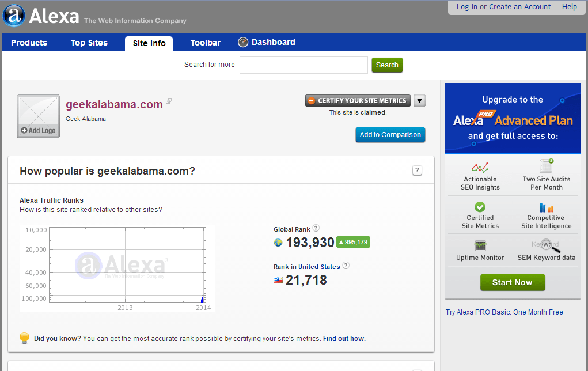Screen dimensions: 588x371
Task: Click the Actionable SEO Insights chart icon
Action: click(x=480, y=167)
